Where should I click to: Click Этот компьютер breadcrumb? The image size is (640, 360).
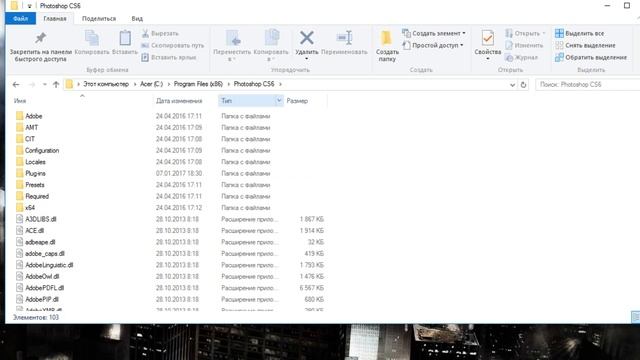[x=106, y=84]
